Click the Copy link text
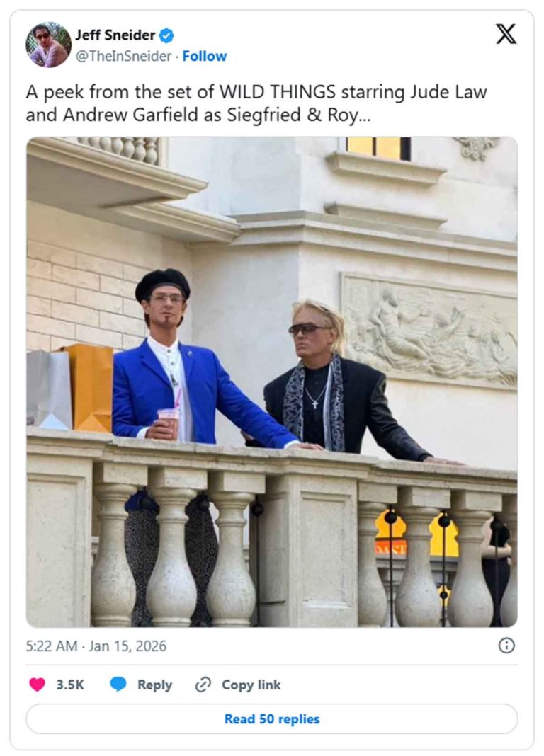Image resolution: width=544 pixels, height=756 pixels. point(251,685)
